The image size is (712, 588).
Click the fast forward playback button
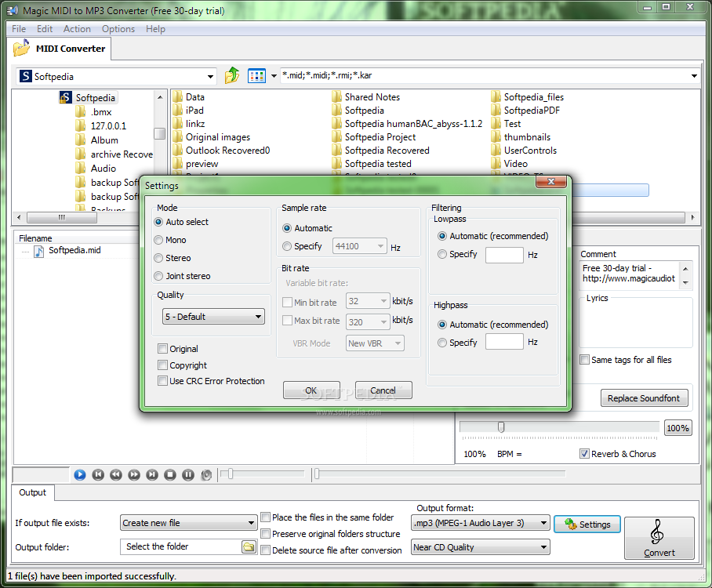pos(134,475)
